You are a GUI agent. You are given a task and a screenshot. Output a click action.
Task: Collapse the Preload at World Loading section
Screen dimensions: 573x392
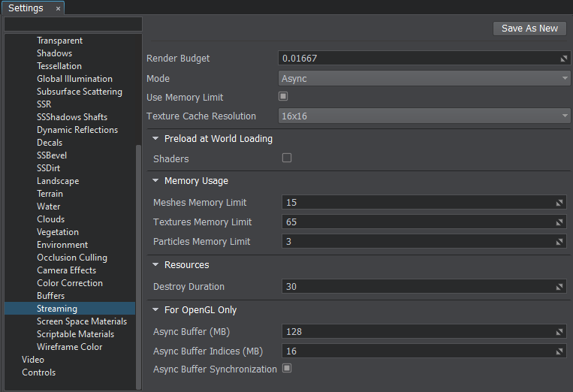pos(155,138)
